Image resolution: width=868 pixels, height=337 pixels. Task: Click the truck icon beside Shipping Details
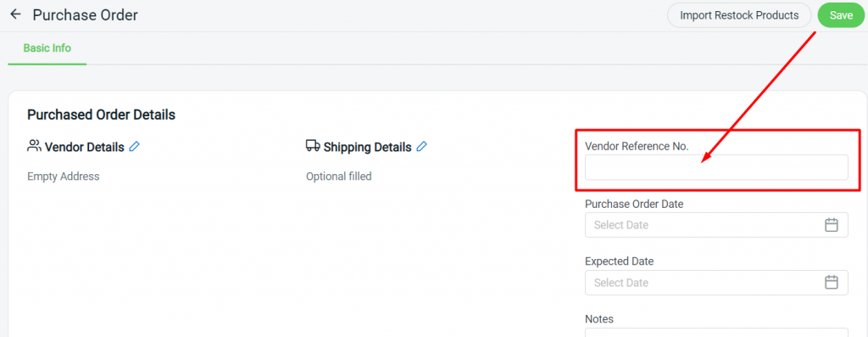pyautogui.click(x=313, y=146)
